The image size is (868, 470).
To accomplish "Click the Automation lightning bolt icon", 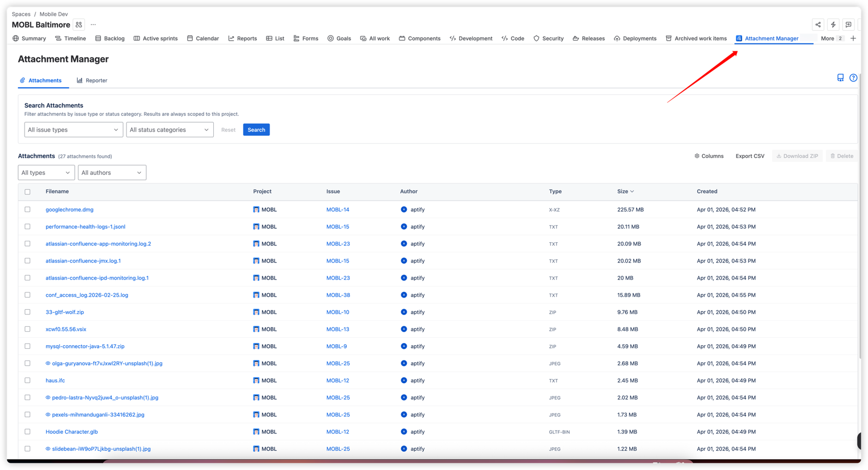I will (833, 24).
